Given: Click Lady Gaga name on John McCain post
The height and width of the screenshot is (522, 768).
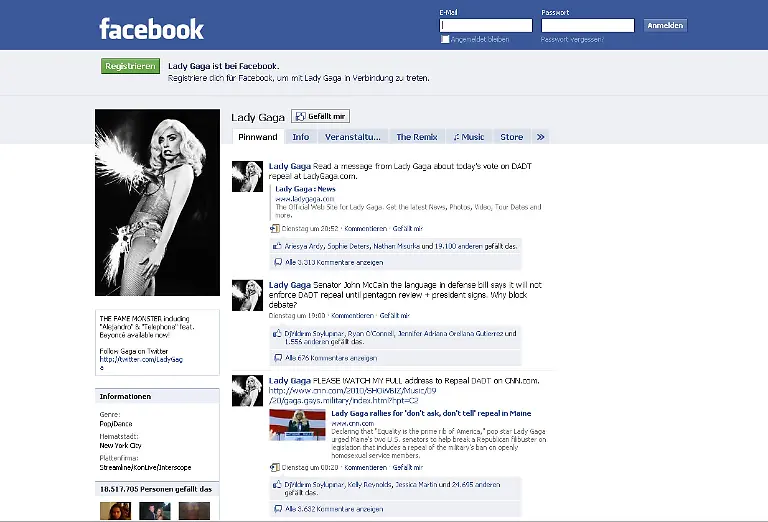Looking at the screenshot, I should coord(289,285).
